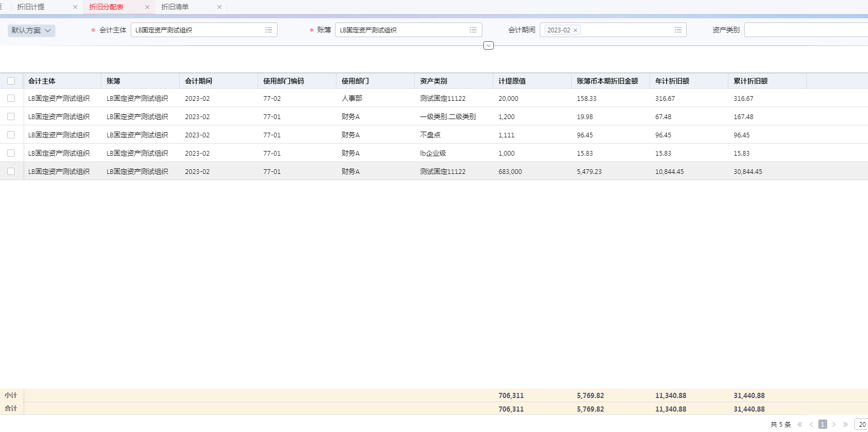This screenshot has width=868, height=432.
Task: Check the row with 一级类别.二级类别
Action: (x=11, y=116)
